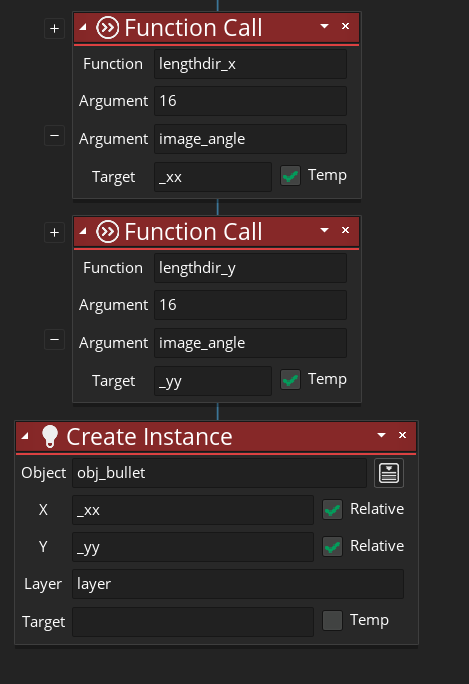469x684 pixels.
Task: Collapse the Create Instance block
Action: click(25, 436)
